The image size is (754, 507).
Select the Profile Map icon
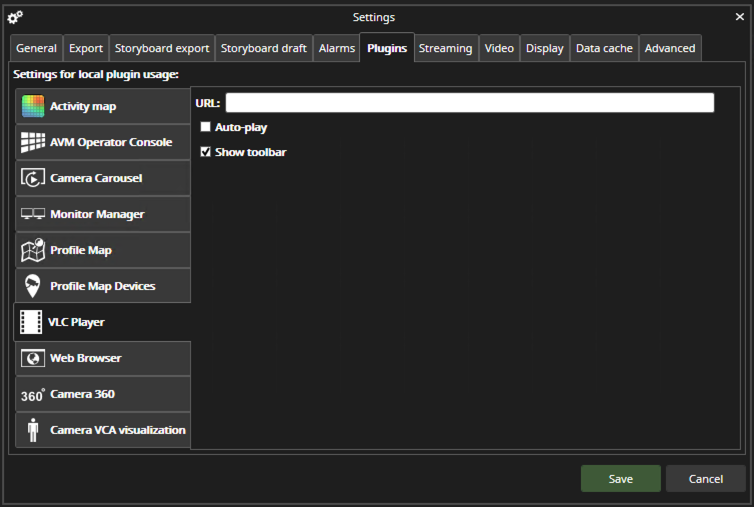(33, 250)
